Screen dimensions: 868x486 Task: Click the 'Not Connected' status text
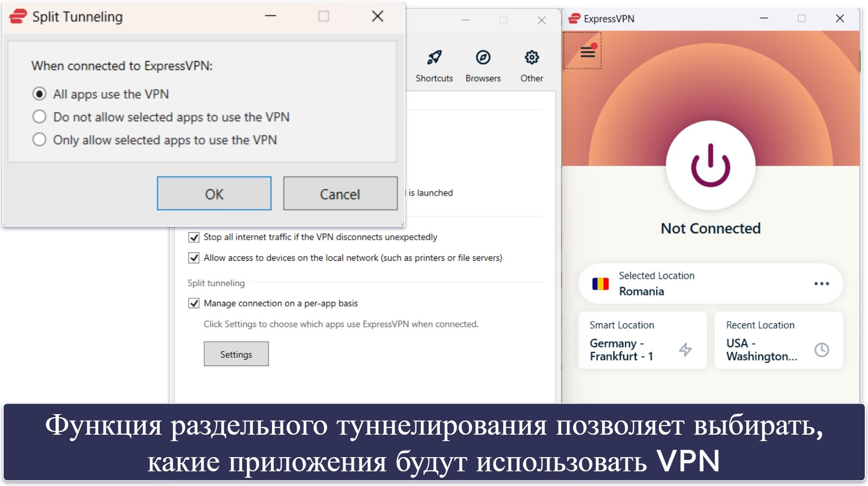point(711,228)
